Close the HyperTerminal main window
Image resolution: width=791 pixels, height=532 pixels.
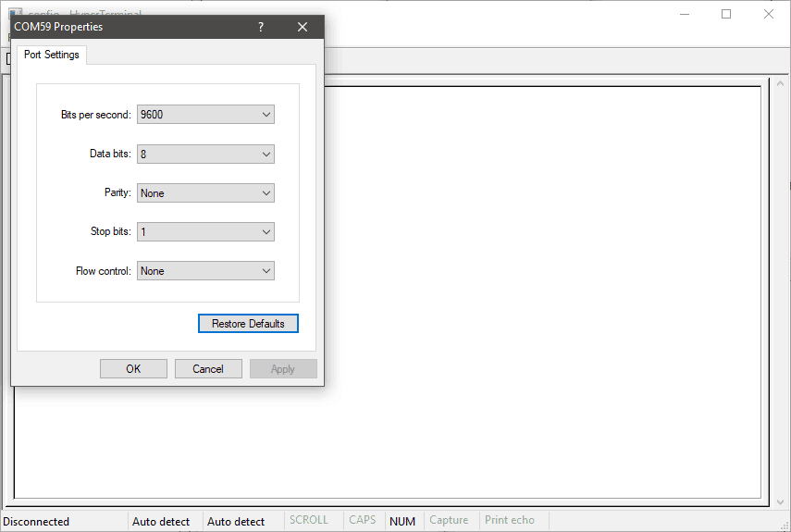(x=768, y=14)
